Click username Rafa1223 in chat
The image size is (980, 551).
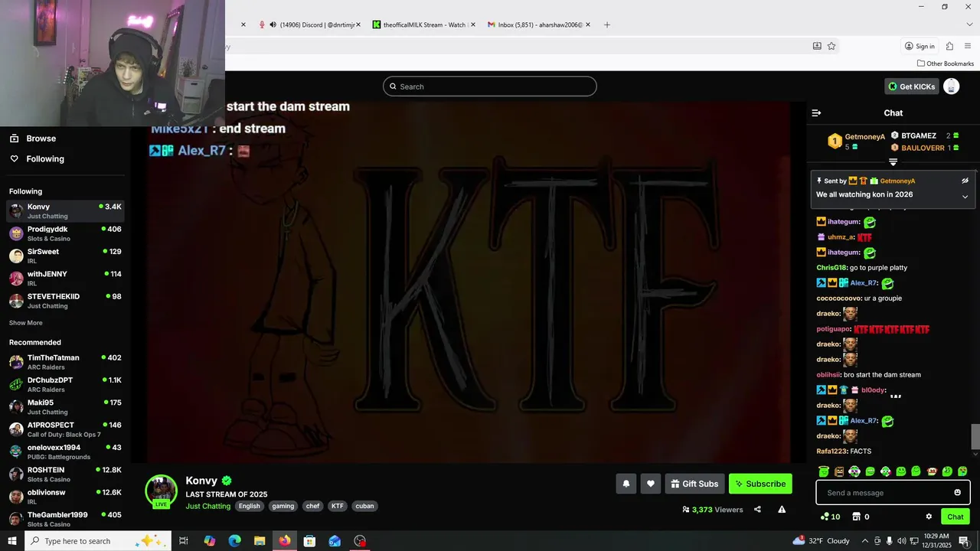coord(831,452)
